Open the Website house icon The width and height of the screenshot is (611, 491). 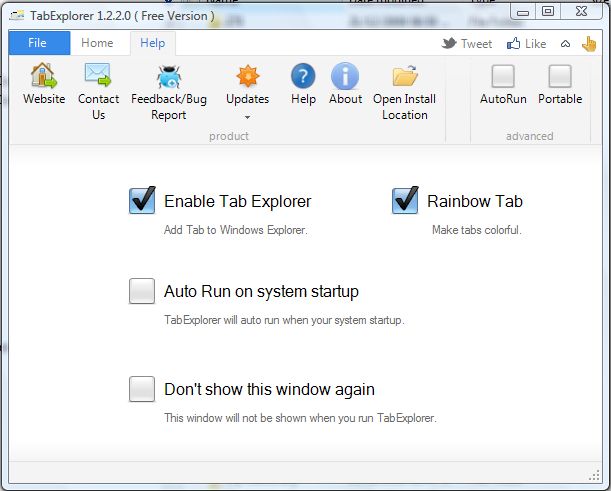point(44,75)
